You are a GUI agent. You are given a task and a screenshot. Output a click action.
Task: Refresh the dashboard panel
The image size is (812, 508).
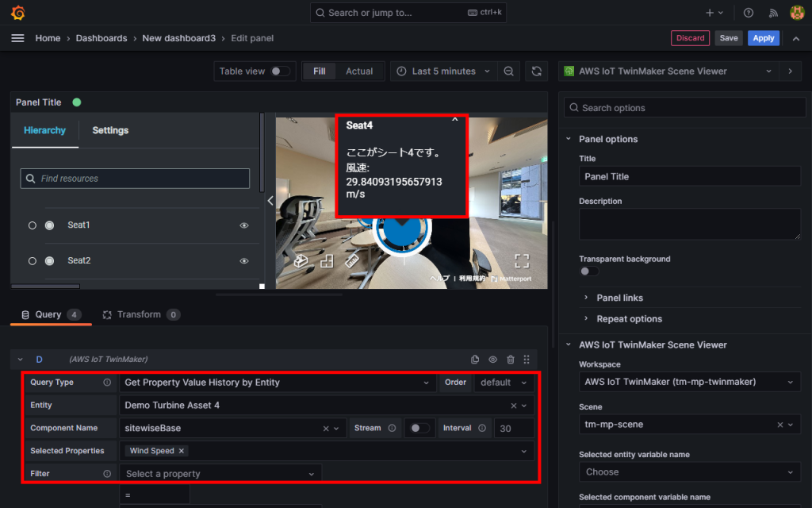click(x=537, y=71)
